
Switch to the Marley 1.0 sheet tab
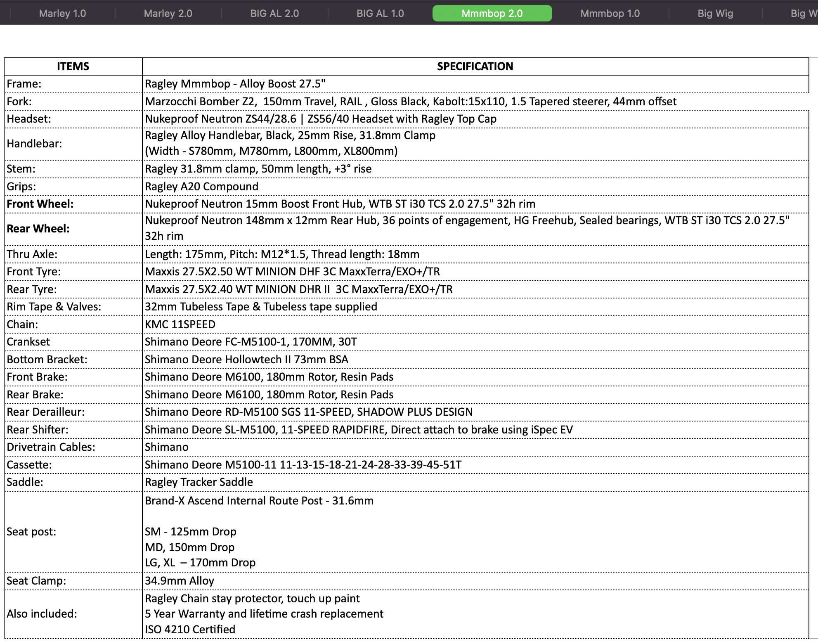pyautogui.click(x=62, y=13)
